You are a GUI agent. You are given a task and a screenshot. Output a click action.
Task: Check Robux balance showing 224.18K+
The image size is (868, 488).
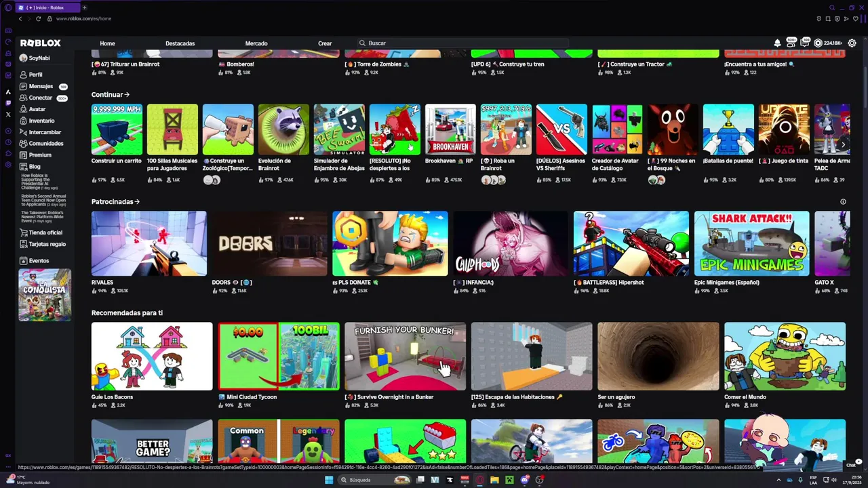tap(829, 43)
